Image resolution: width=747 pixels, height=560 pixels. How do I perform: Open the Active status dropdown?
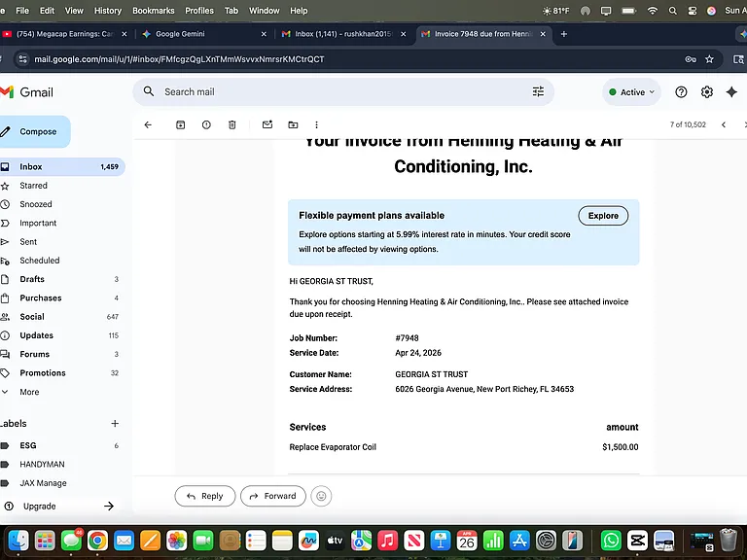pyautogui.click(x=631, y=92)
